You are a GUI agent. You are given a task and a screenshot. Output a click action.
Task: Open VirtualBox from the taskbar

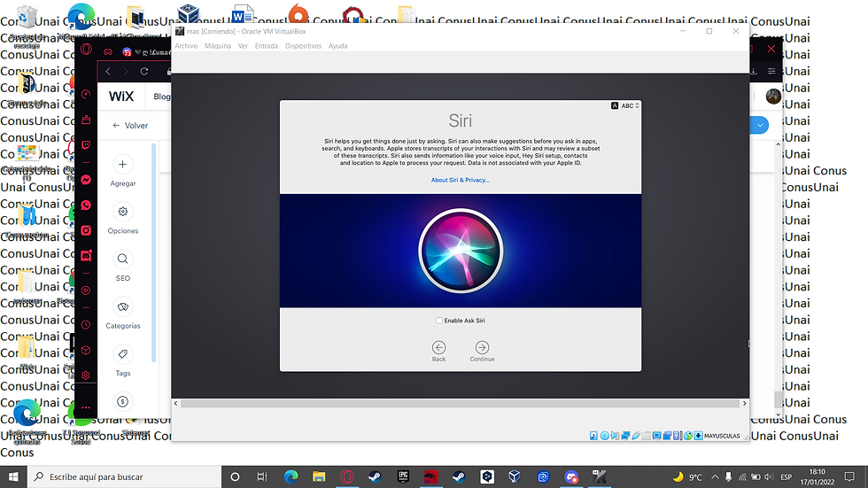[515, 476]
